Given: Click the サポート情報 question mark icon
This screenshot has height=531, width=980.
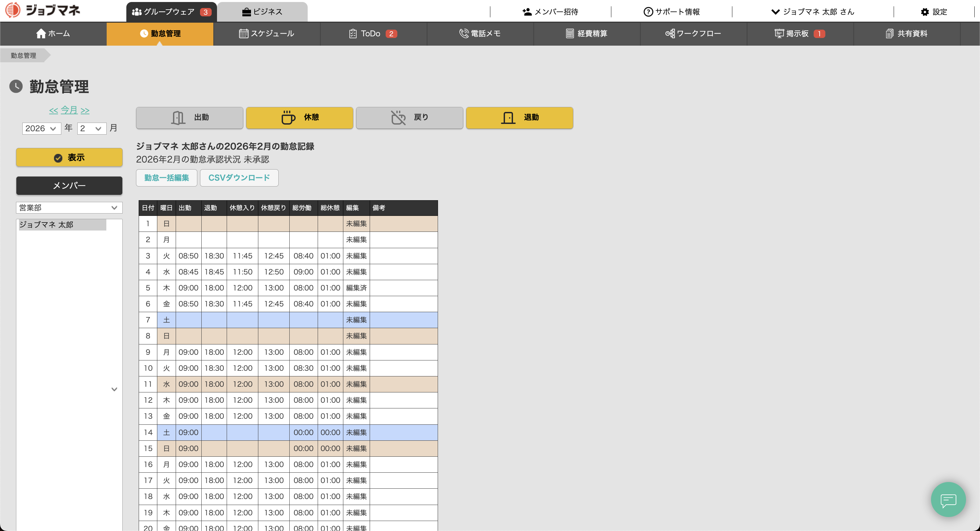Looking at the screenshot, I should tap(648, 12).
